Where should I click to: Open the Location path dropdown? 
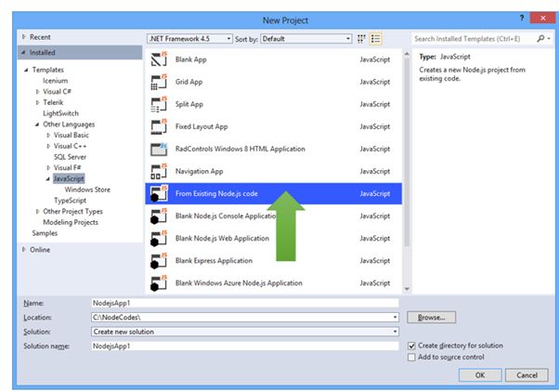(395, 317)
